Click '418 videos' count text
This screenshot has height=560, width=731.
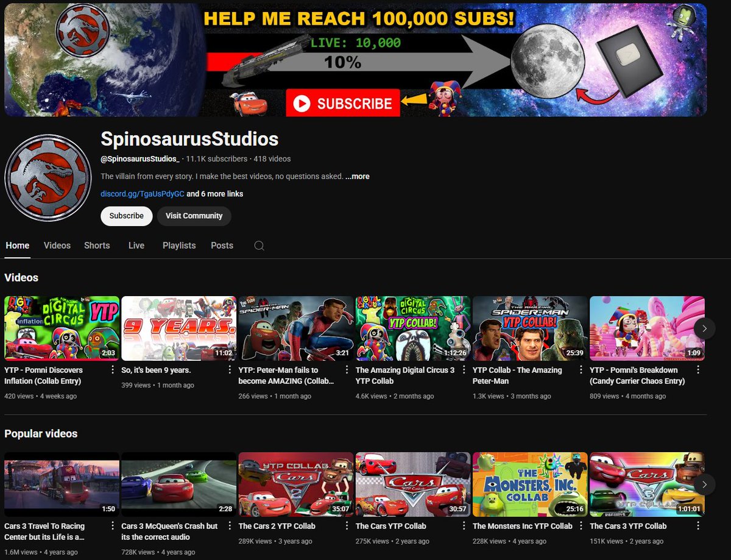[272, 158]
